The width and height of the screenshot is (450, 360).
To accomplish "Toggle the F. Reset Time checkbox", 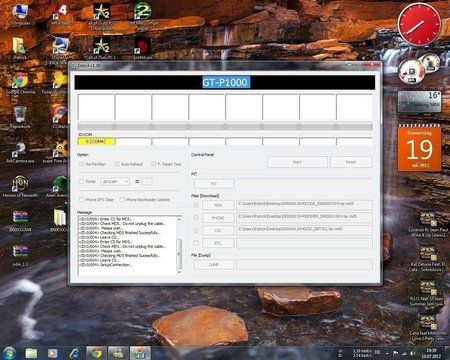I will point(154,164).
